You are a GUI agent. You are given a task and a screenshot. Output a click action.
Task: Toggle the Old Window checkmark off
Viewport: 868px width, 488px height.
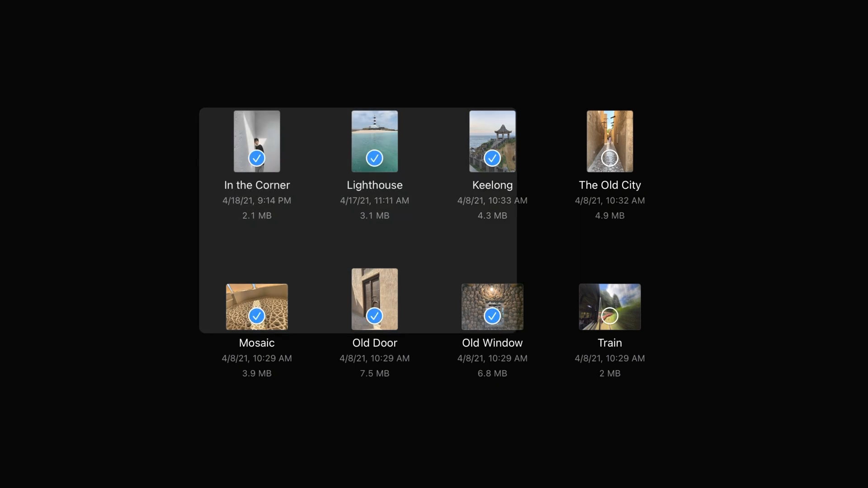click(492, 316)
